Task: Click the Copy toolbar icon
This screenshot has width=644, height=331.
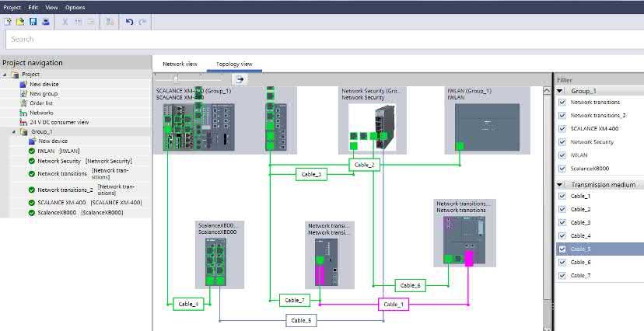Action: click(x=78, y=22)
